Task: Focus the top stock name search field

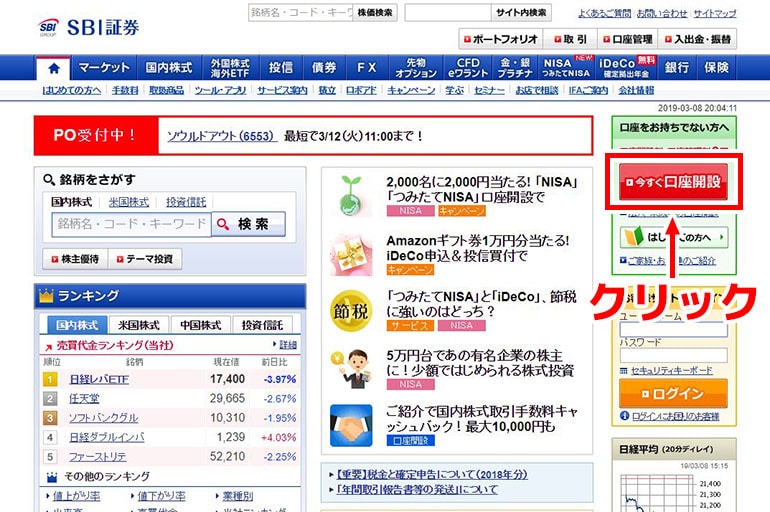Action: pyautogui.click(x=301, y=13)
